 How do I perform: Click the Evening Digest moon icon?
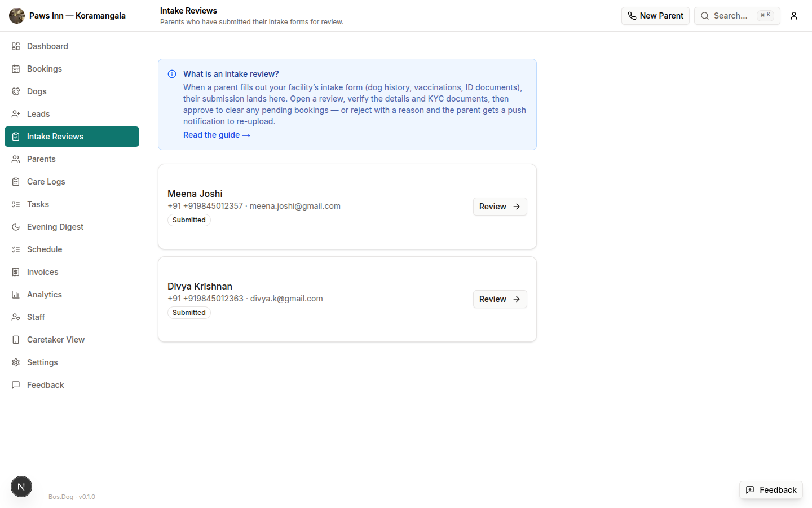click(15, 226)
